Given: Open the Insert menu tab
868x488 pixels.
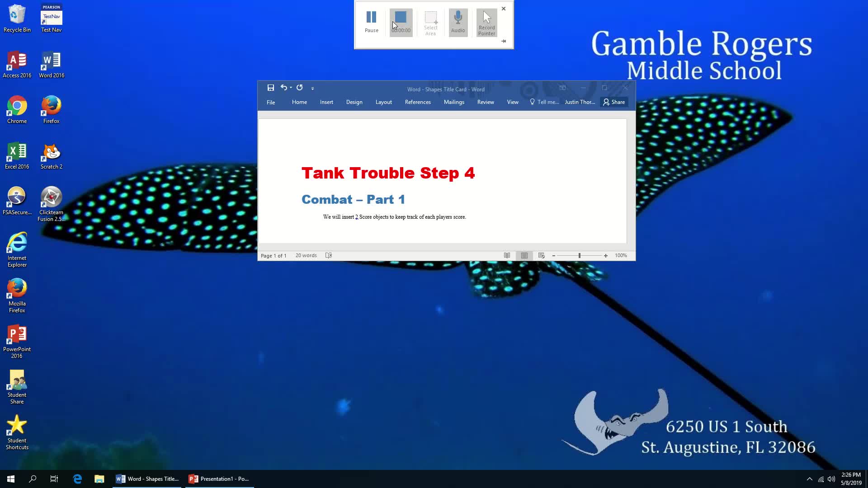Looking at the screenshot, I should point(327,102).
